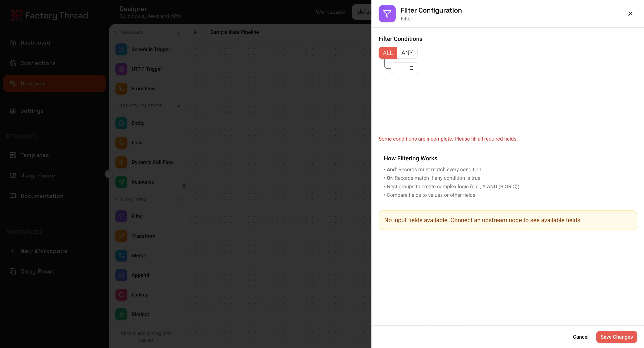Click the Lookup magnifier icon

point(121,295)
